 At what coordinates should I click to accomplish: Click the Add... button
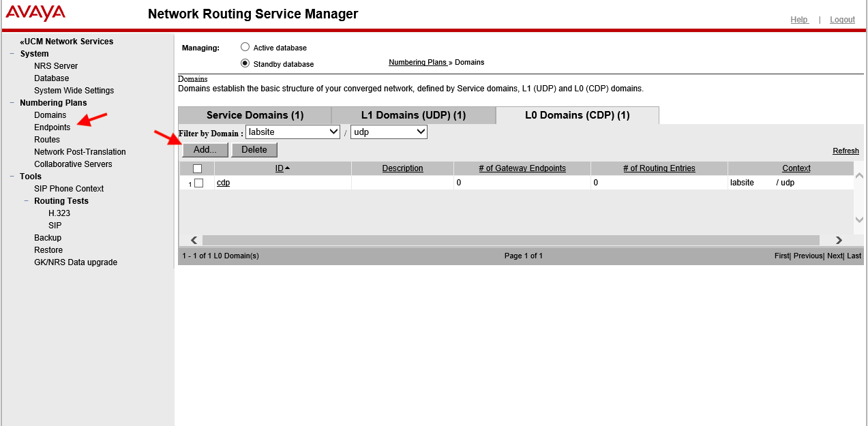205,150
